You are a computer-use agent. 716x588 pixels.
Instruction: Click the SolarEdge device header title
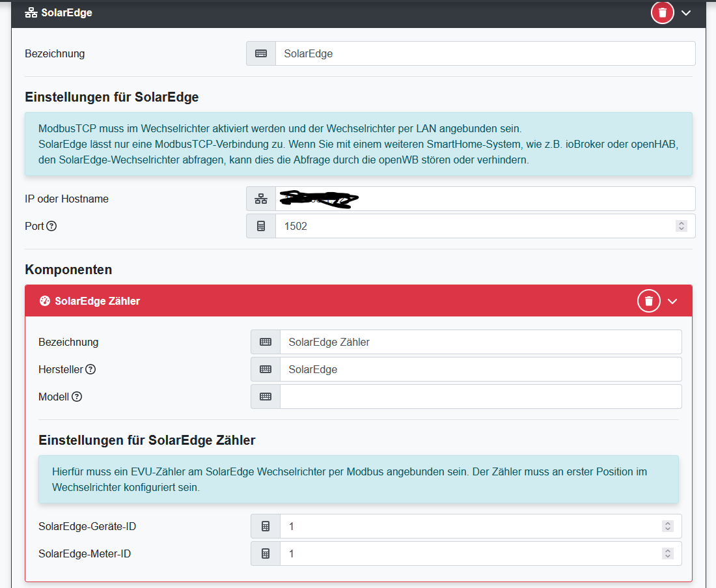click(x=66, y=13)
